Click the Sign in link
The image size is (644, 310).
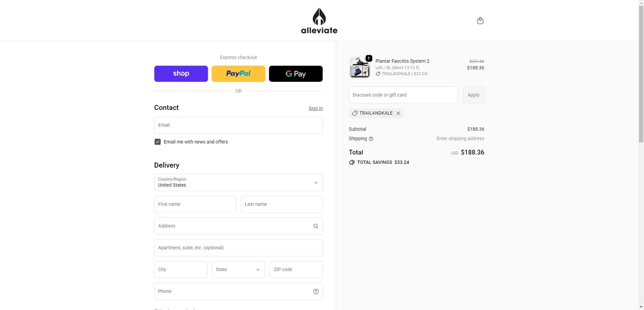[316, 108]
